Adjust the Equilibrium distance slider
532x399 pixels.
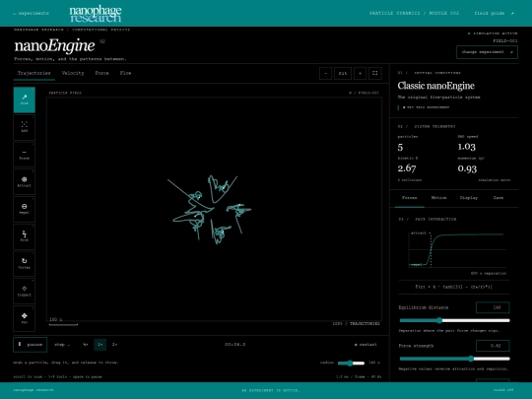click(454, 320)
